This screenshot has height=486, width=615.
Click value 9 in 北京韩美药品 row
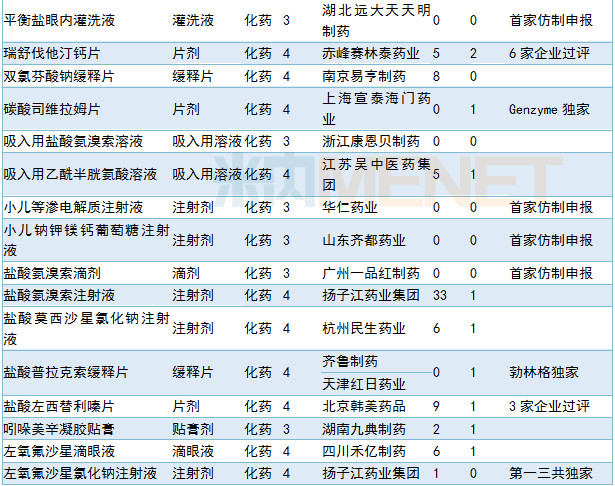click(x=436, y=406)
